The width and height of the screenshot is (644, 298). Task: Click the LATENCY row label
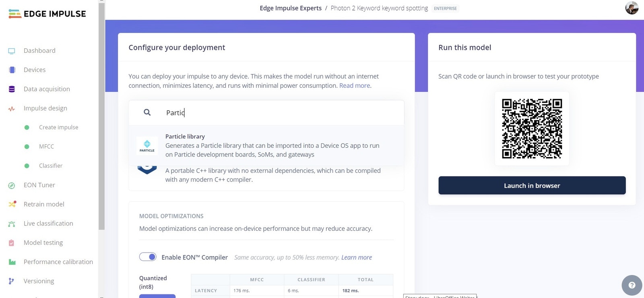click(x=206, y=291)
